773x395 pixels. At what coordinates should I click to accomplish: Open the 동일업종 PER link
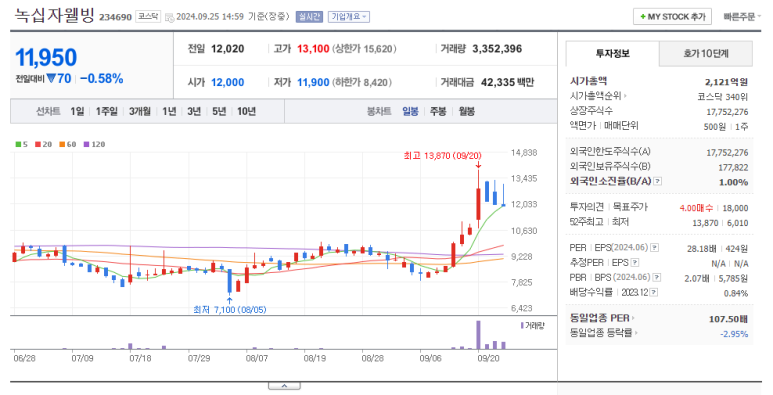(x=602, y=318)
